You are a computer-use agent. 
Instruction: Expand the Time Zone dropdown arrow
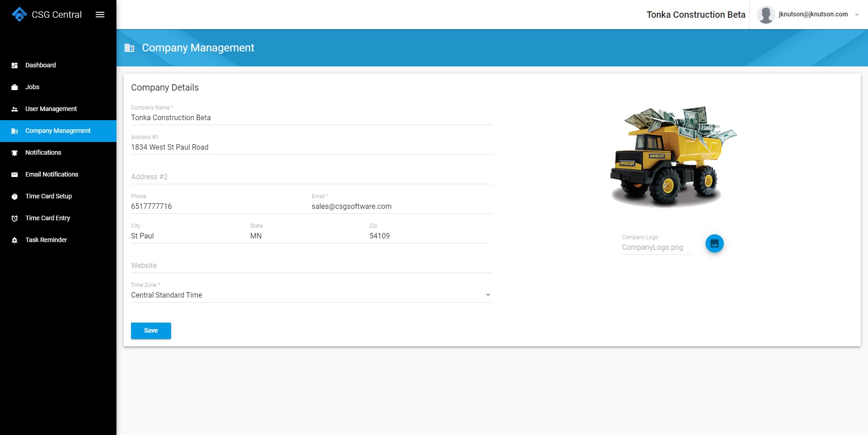[x=488, y=295]
